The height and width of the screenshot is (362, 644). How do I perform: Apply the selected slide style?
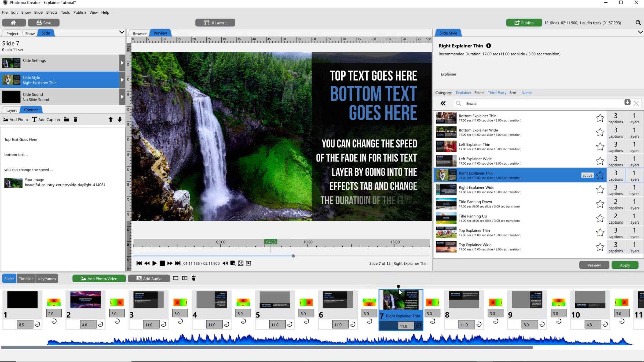pyautogui.click(x=625, y=265)
